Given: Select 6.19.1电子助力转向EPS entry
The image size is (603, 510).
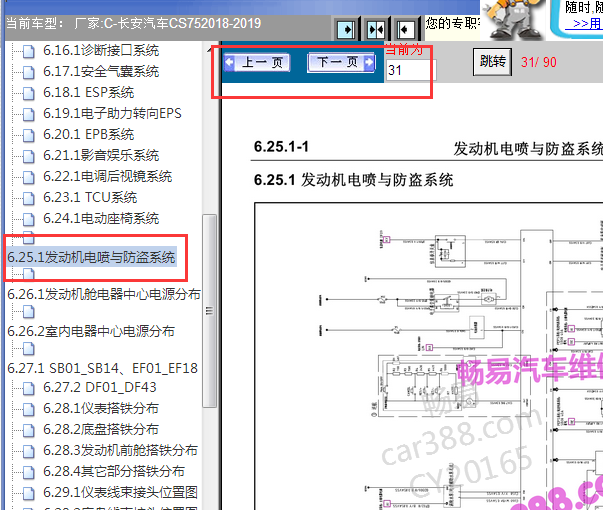Looking at the screenshot, I should tap(112, 113).
